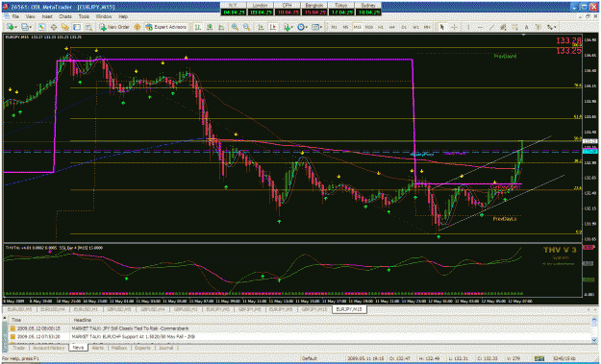Open the Templates icon
The width and height of the screenshot is (601, 364).
point(315,27)
